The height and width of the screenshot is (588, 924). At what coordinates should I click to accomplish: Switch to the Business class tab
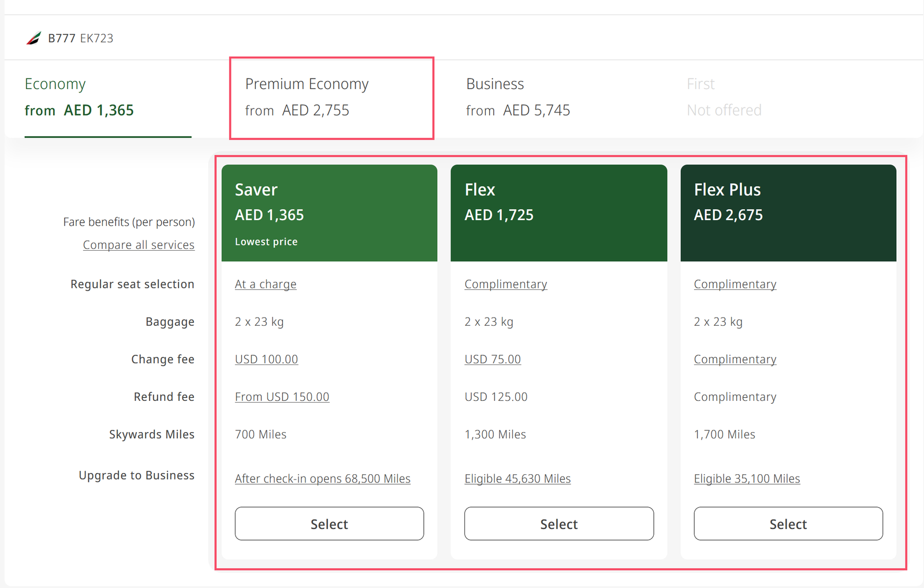pos(517,97)
